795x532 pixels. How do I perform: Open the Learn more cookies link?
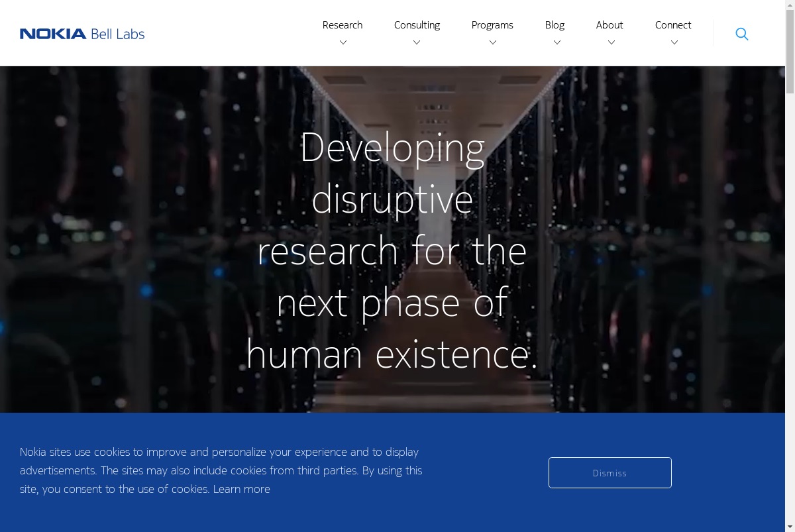(x=242, y=489)
